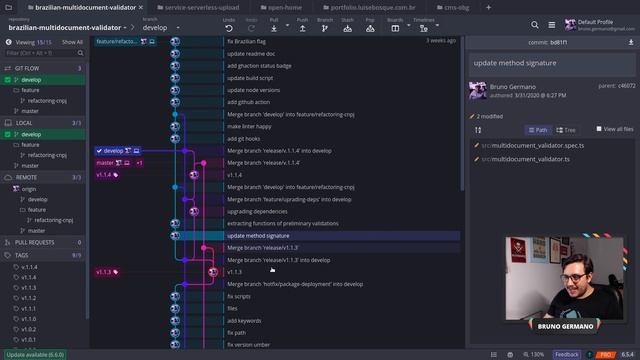Screen dimensions: 640x360
Task: Create a new branch with Branch icon
Action: [x=324, y=29]
